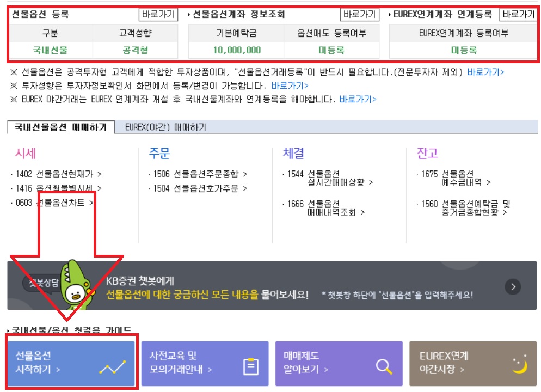Click the magnifier icon on 매매제도 알아보기
Image resolution: width=541 pixels, height=392 pixels.
coord(384,367)
